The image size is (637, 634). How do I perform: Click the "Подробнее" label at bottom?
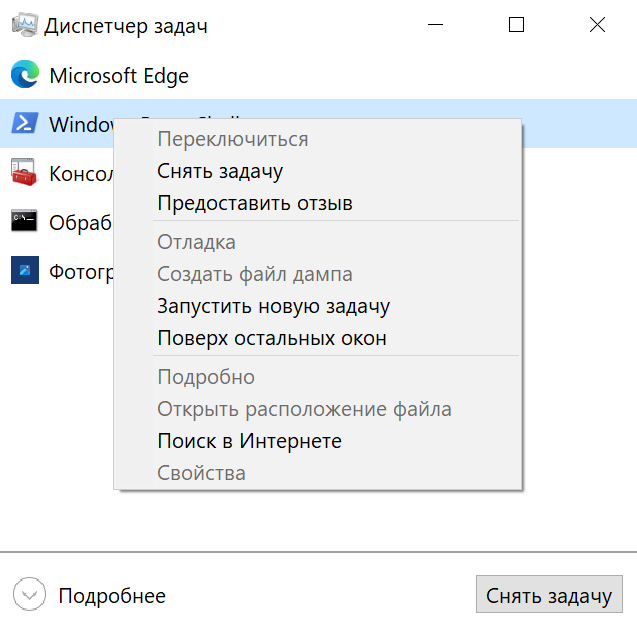[112, 596]
